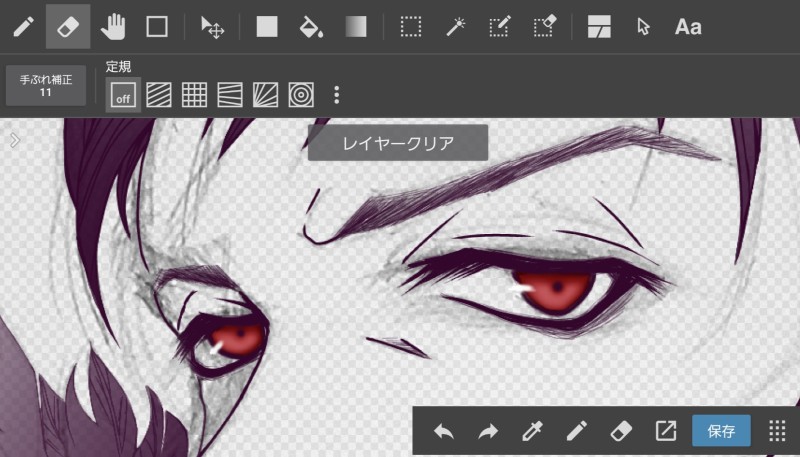Select the rectangle shape outline tool
The width and height of the screenshot is (800, 457).
[157, 27]
